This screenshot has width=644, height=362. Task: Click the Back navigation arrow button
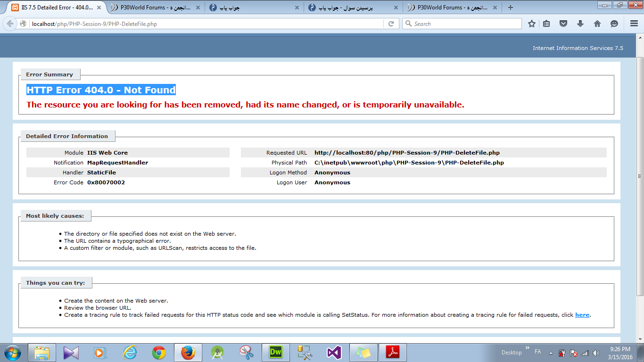click(10, 24)
